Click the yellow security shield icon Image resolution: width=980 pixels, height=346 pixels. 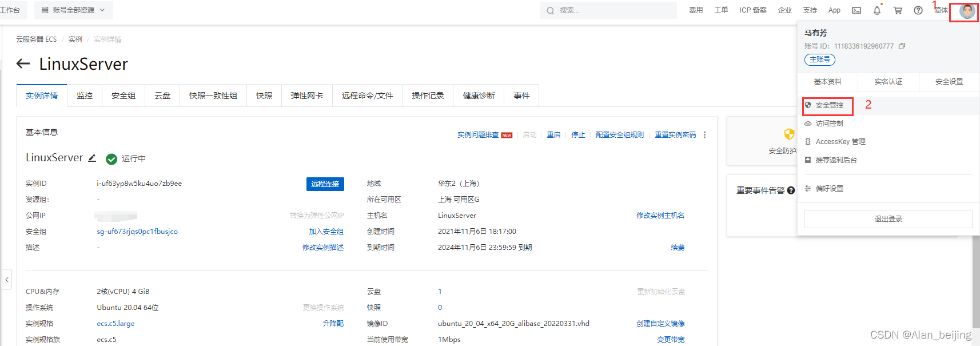789,134
